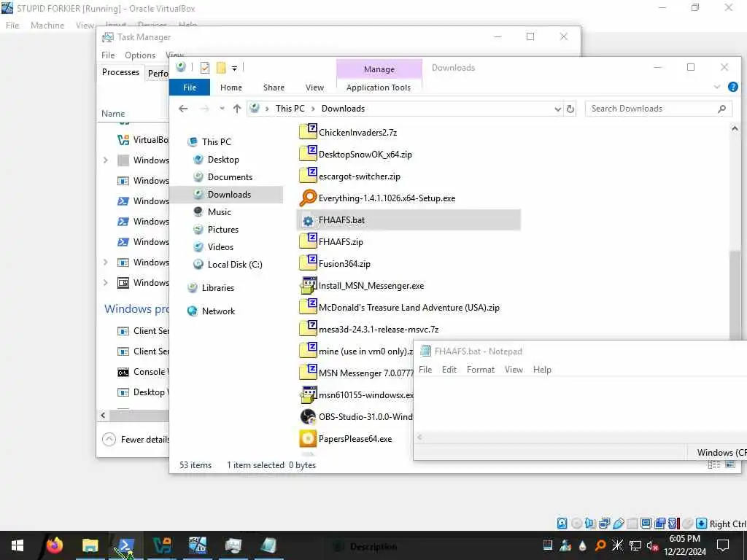Switch to large icons view button
747x560 pixels.
(x=730, y=464)
